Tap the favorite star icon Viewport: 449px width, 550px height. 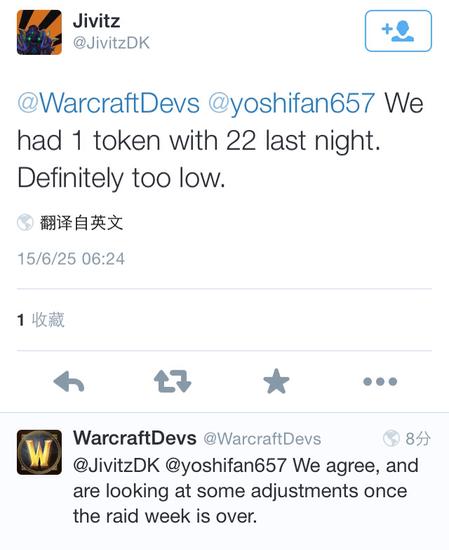pyautogui.click(x=276, y=381)
